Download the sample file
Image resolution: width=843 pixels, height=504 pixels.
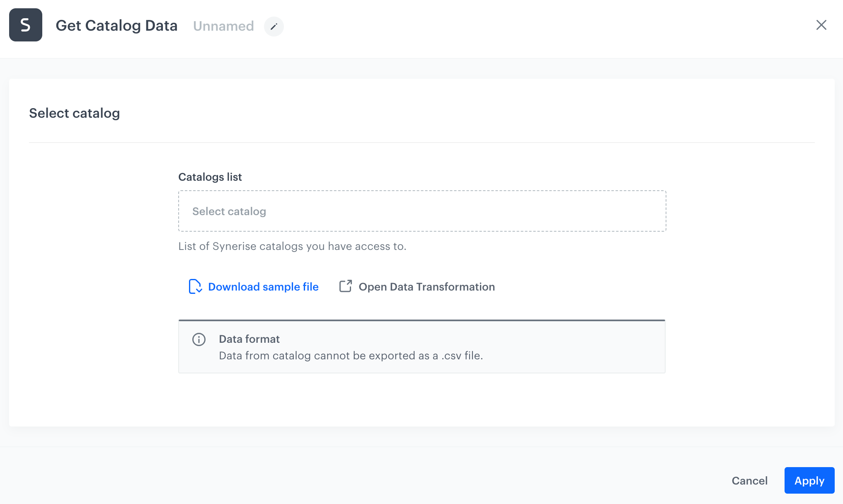pos(264,286)
